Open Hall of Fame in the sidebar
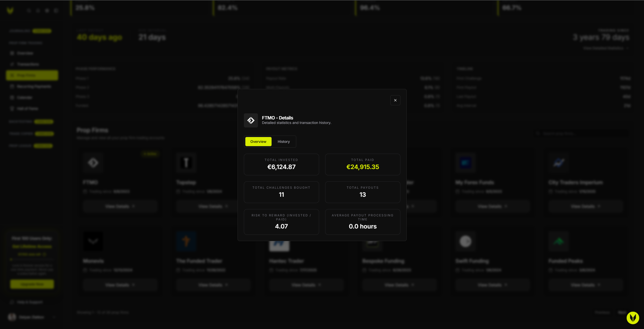 [x=32, y=109]
